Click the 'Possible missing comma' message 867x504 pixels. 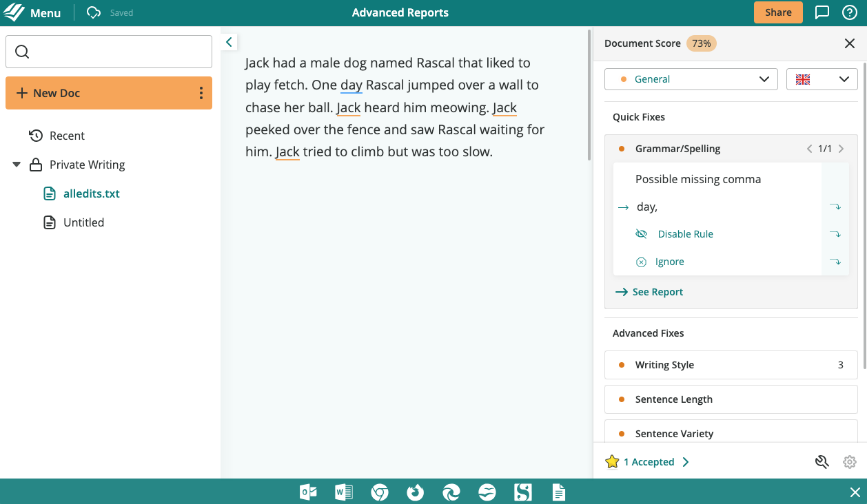click(698, 179)
